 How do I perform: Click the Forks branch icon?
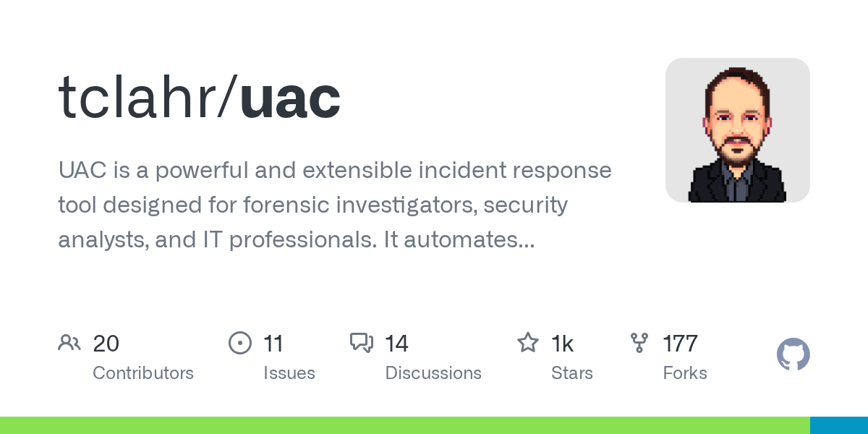click(639, 343)
